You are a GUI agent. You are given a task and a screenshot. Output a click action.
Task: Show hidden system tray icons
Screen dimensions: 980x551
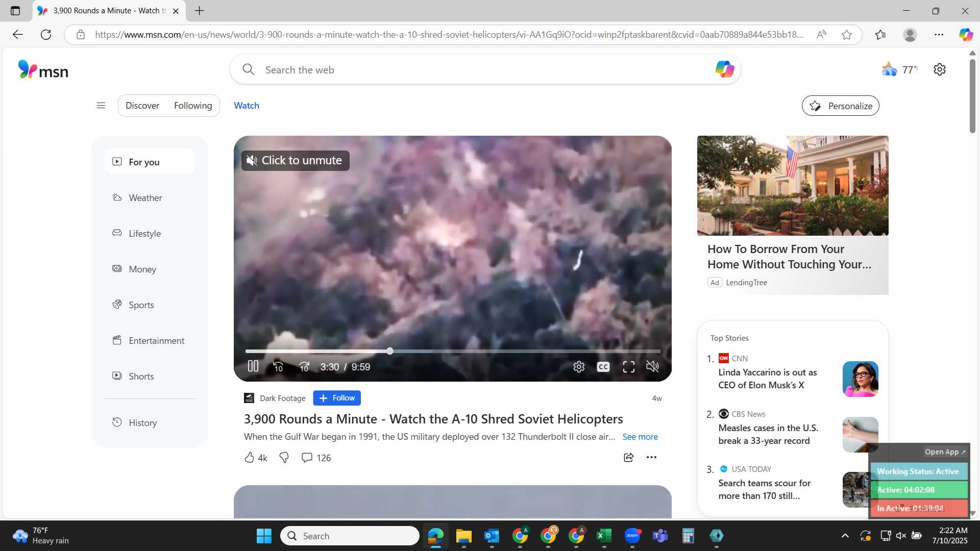coord(845,536)
